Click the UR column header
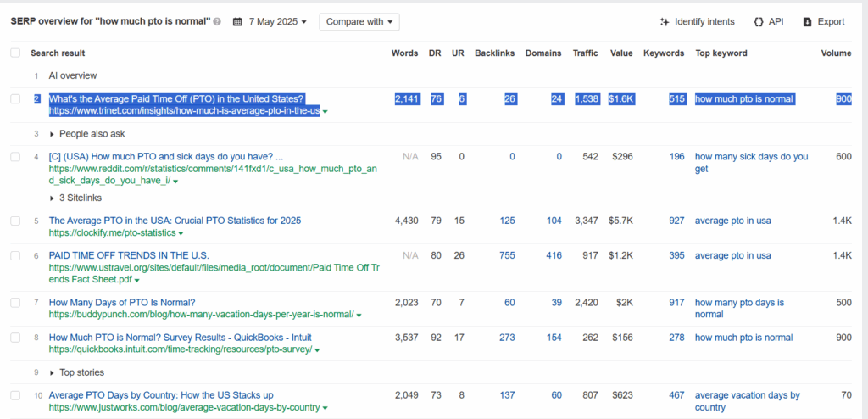Image resolution: width=868 pixels, height=419 pixels. point(458,53)
